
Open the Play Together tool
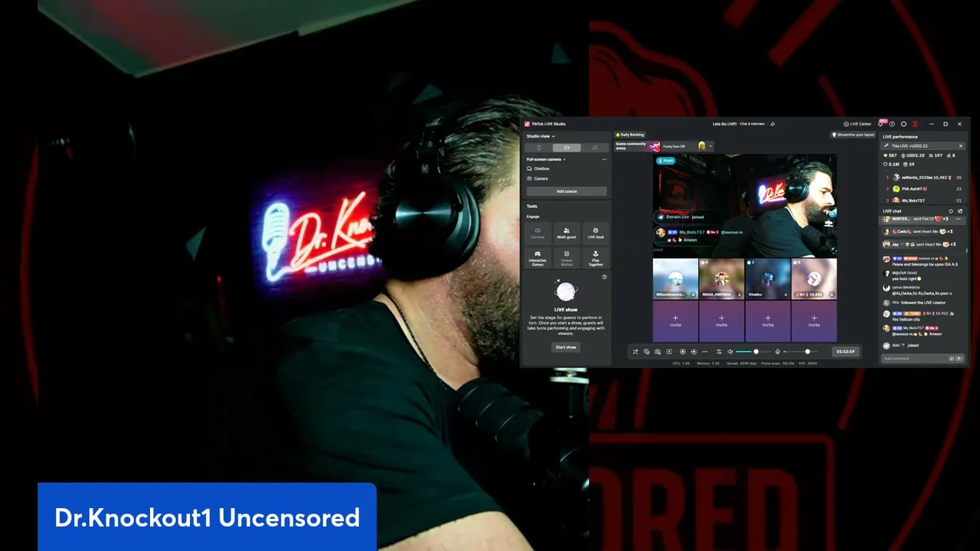tap(596, 257)
